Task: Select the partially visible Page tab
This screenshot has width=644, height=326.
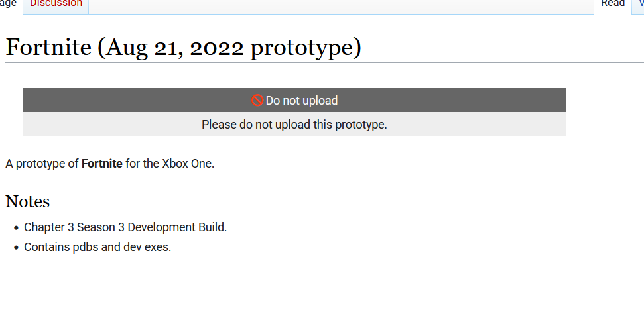Action: coord(8,4)
